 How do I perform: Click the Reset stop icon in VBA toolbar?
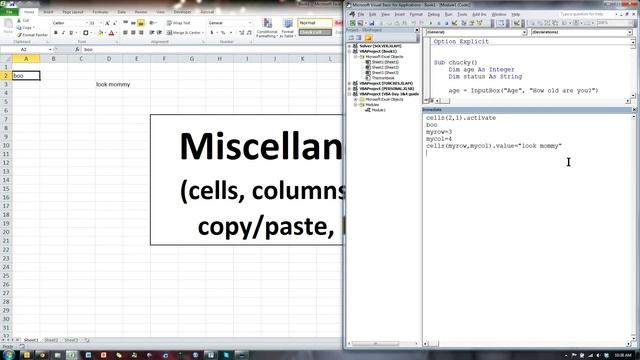click(446, 23)
